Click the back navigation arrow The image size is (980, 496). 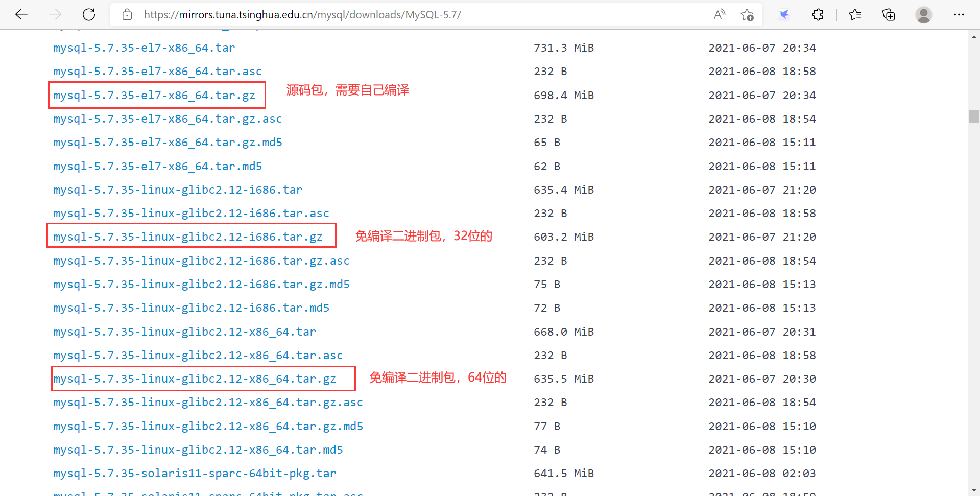click(21, 14)
